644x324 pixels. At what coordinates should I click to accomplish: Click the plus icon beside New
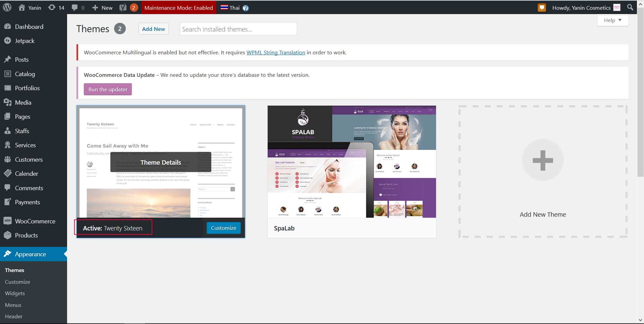[95, 8]
